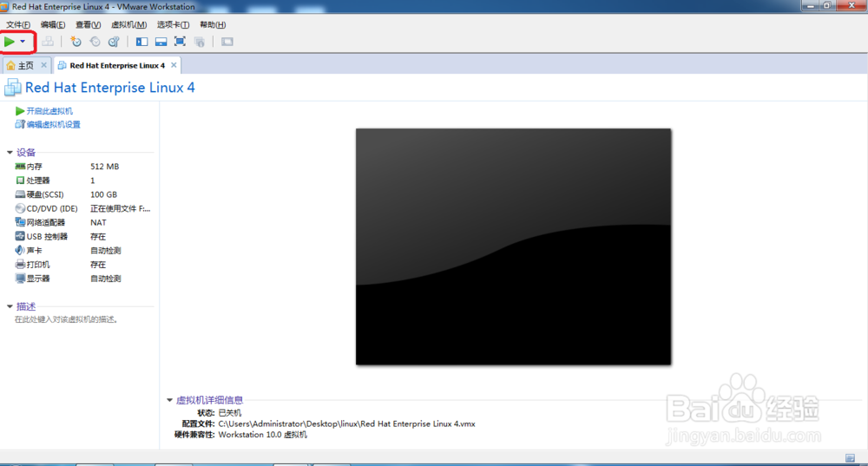Toggle the thumbnail bar view icon

[x=161, y=42]
